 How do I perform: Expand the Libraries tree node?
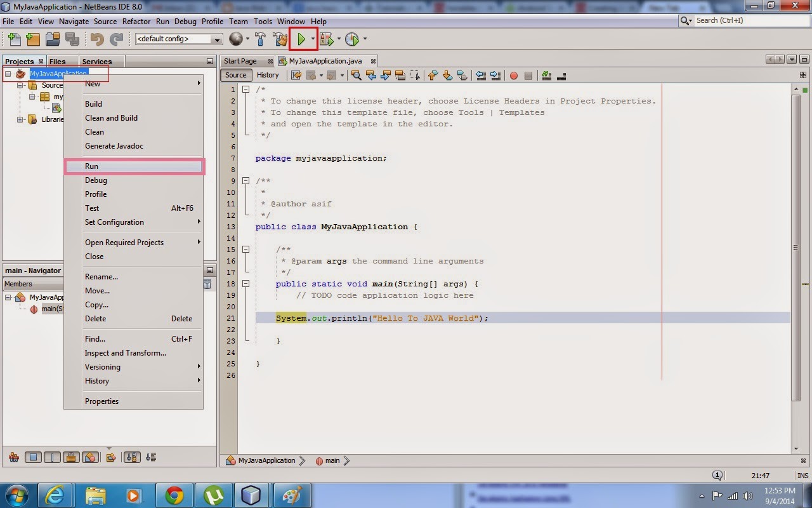click(20, 119)
